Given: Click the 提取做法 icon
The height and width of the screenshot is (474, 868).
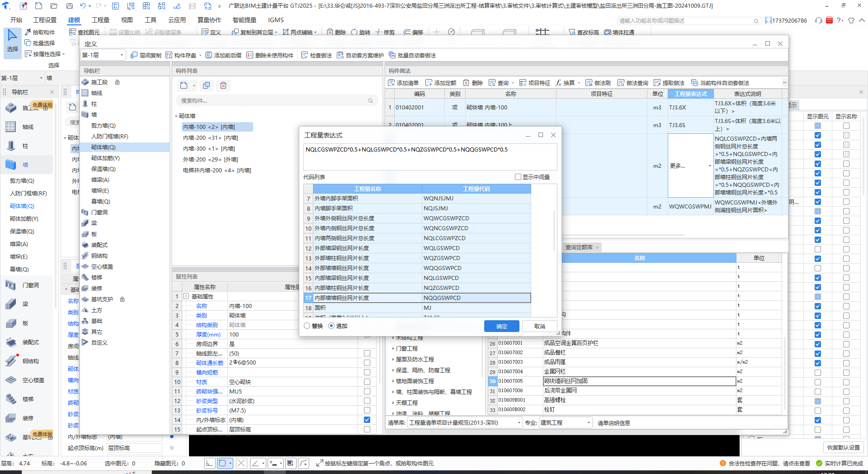Looking at the screenshot, I should pos(669,83).
